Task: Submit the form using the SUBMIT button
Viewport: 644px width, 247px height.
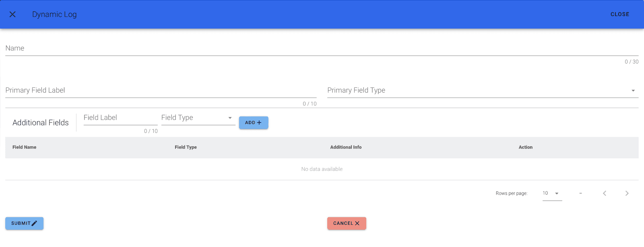Action: (24, 223)
